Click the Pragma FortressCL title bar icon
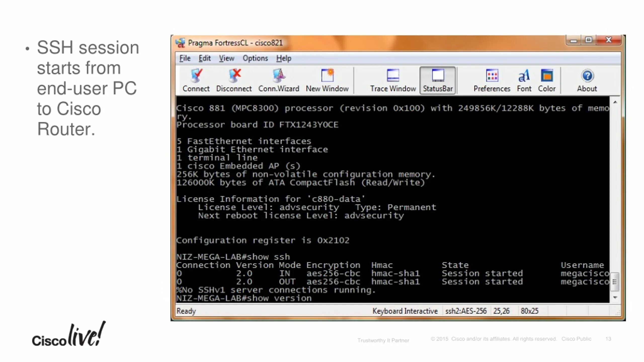 pyautogui.click(x=180, y=43)
